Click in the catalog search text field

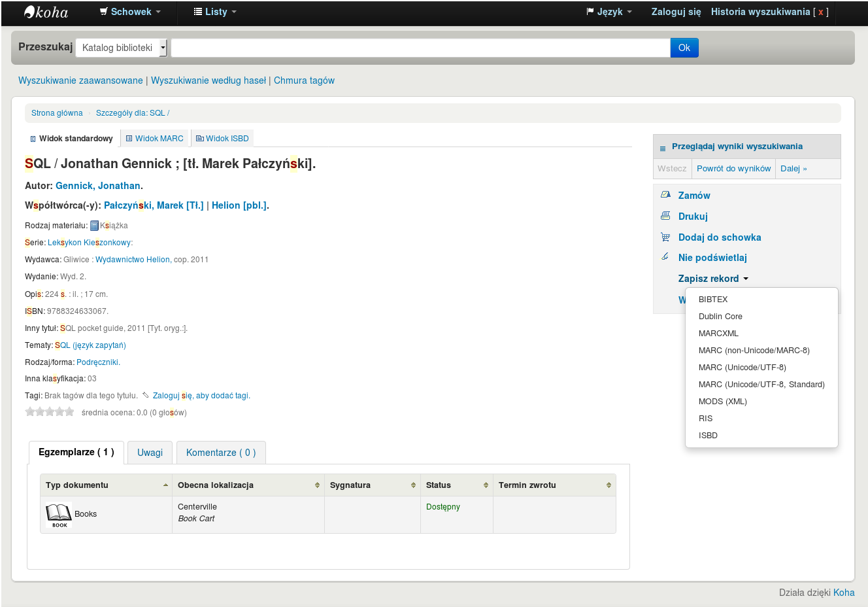[x=420, y=48]
